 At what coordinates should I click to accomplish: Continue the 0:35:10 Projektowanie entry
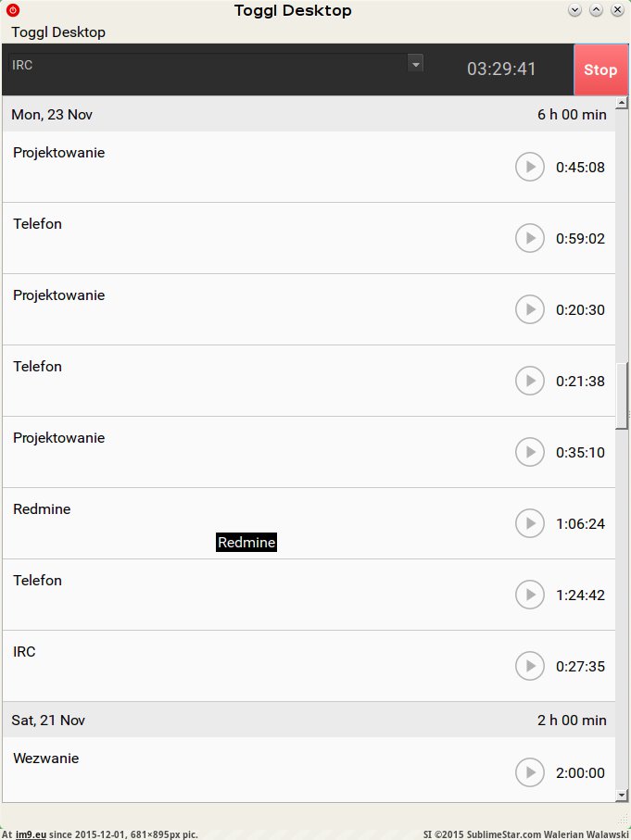(530, 452)
